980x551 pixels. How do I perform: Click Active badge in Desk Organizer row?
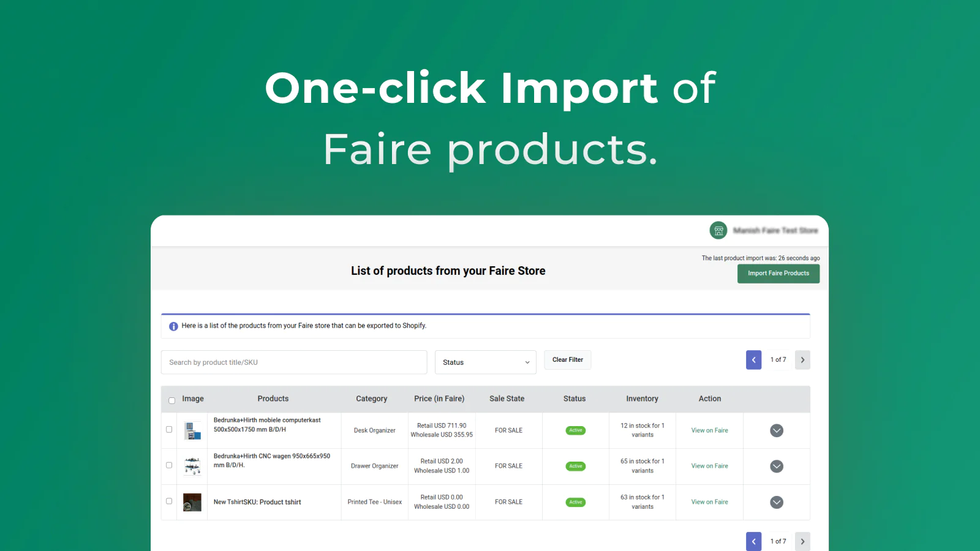pos(576,430)
